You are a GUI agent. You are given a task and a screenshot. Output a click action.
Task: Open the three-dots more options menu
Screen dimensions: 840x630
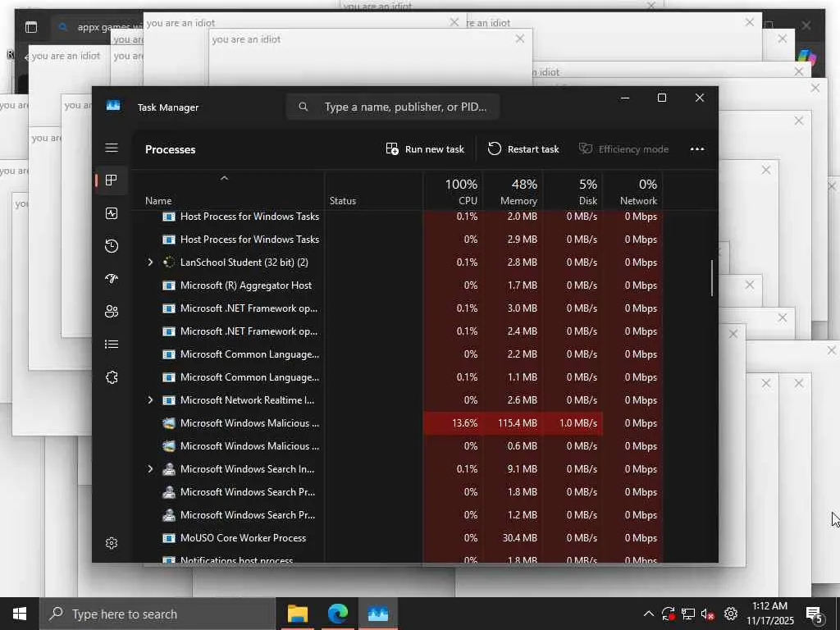point(697,149)
